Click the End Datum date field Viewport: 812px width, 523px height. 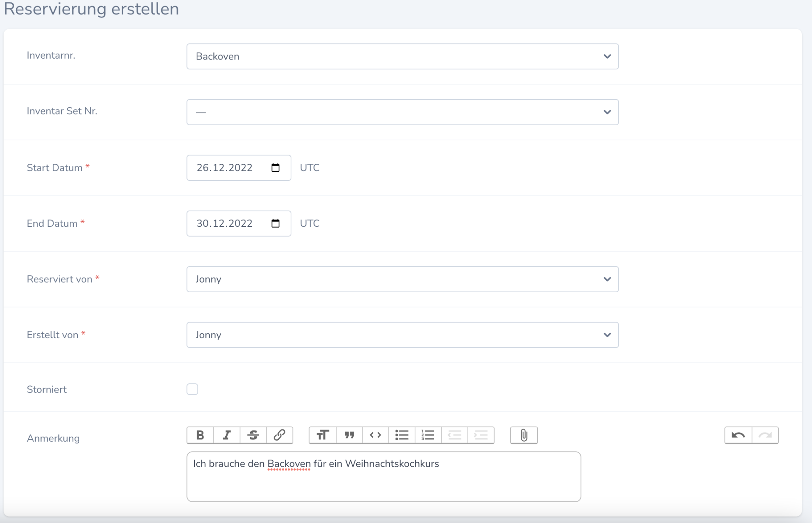[x=225, y=224]
